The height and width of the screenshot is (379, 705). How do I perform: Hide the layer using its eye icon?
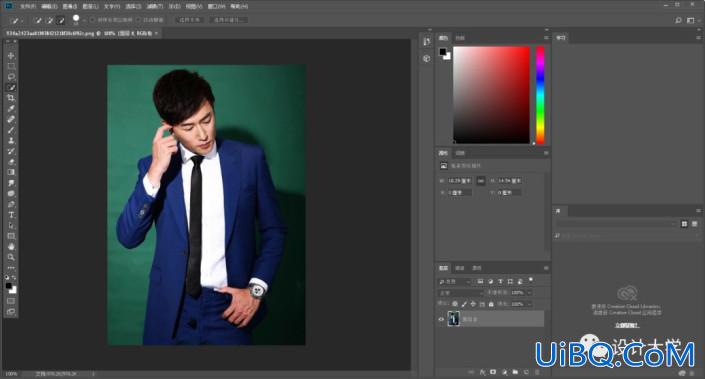441,319
